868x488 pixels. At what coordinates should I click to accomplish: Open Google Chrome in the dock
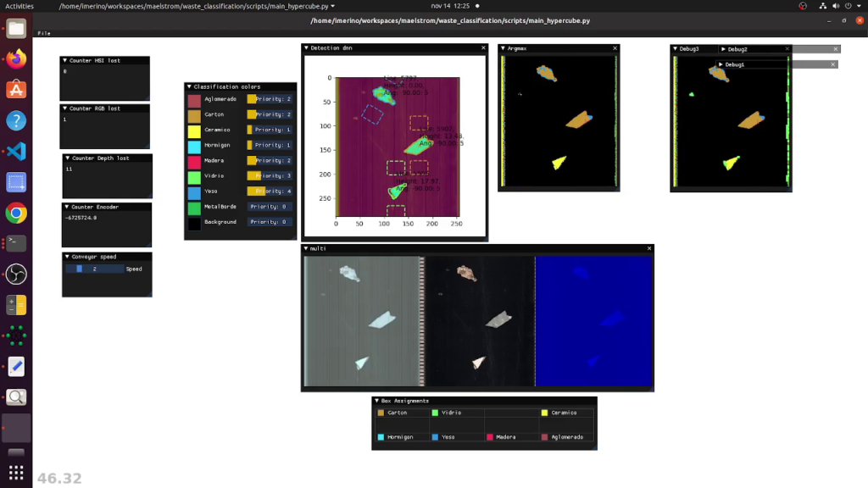point(16,213)
